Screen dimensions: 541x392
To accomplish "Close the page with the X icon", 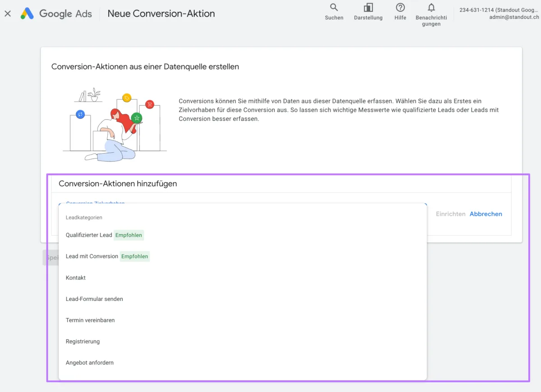I will point(7,14).
